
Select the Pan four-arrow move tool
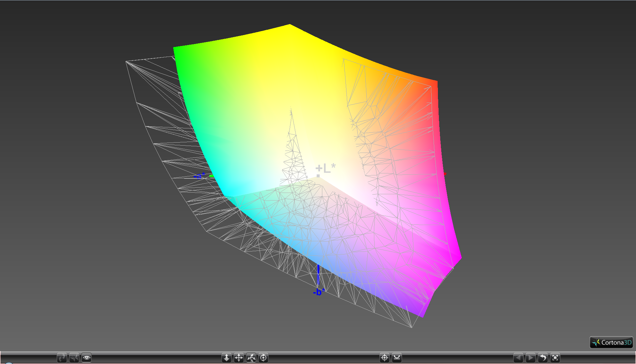click(x=239, y=358)
